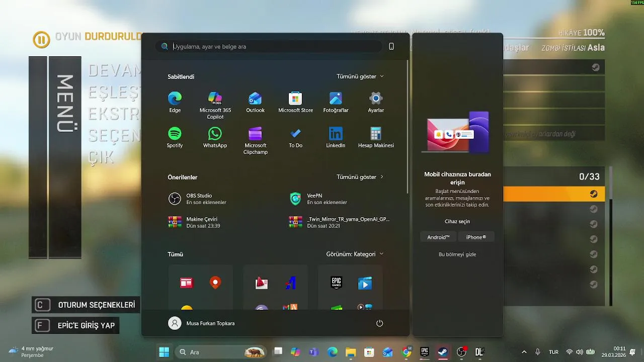This screenshot has width=644, height=362.
Task: Open notification bell in taskbar
Action: (x=632, y=352)
